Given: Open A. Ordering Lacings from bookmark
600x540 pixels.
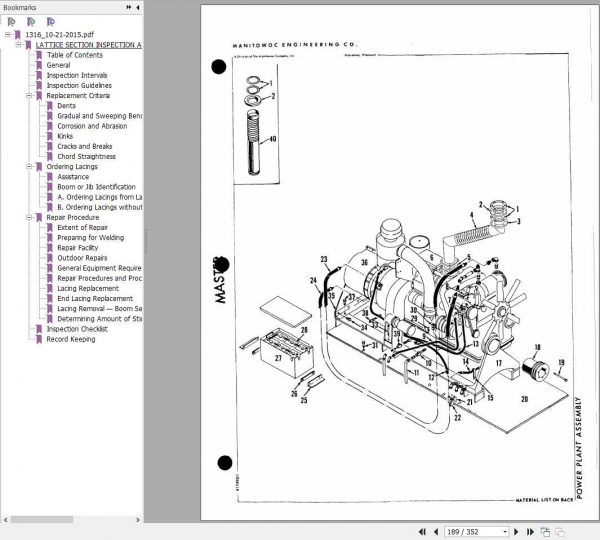Looking at the screenshot, I should click(x=99, y=197).
